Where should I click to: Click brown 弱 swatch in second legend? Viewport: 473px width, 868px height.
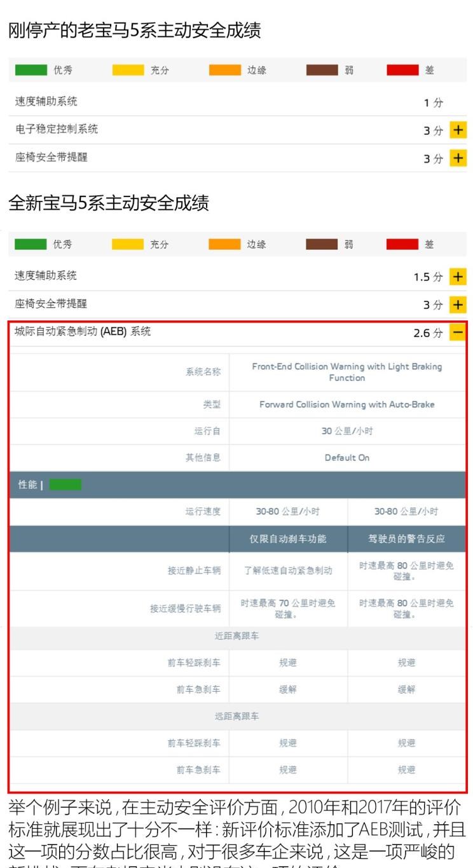click(322, 244)
